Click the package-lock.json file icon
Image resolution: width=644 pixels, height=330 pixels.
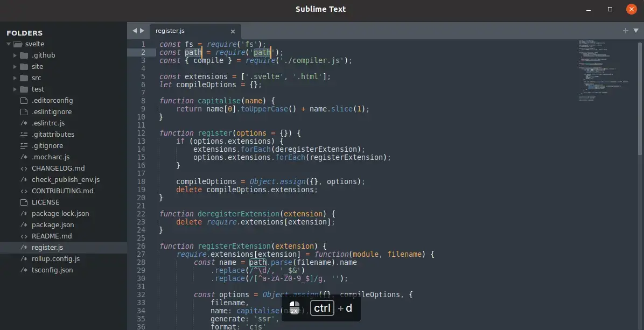[x=24, y=213]
